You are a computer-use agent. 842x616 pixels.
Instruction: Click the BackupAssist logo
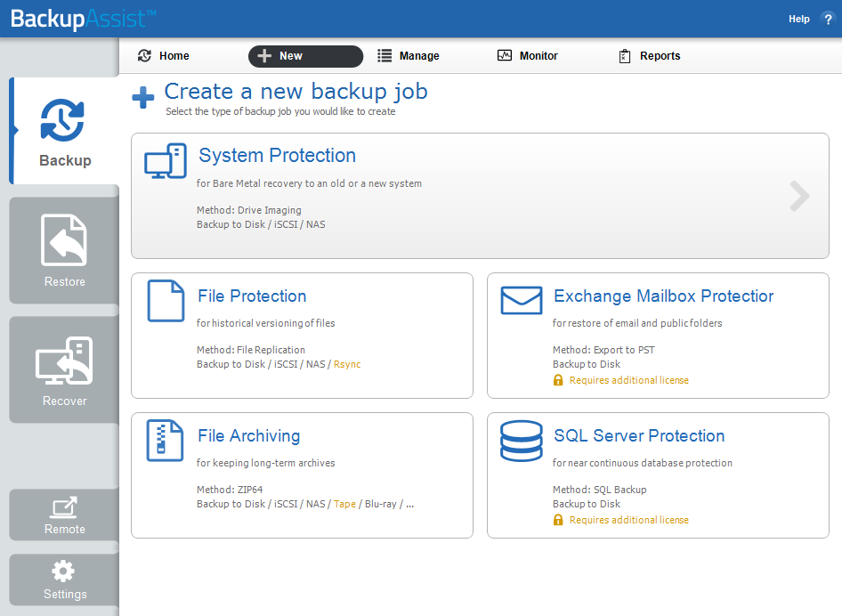click(84, 19)
